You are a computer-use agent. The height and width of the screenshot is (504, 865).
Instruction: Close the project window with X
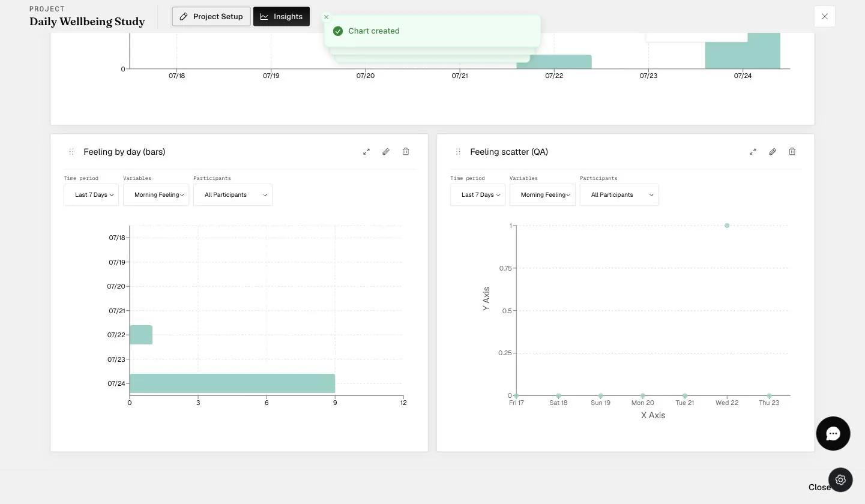pyautogui.click(x=825, y=16)
